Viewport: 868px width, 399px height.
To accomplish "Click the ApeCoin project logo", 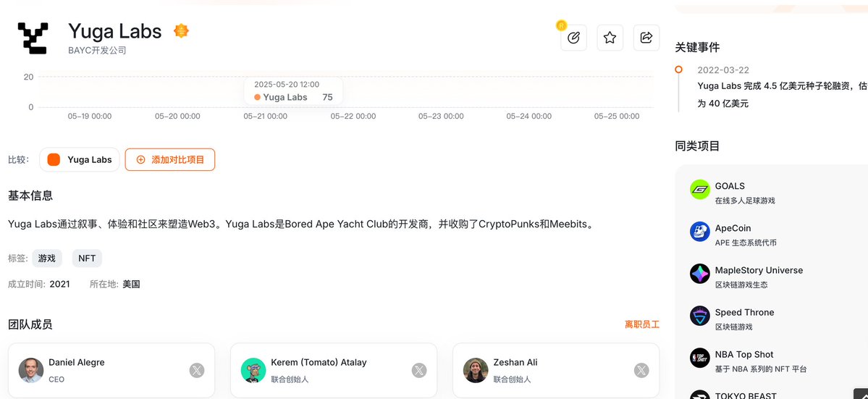I will click(x=700, y=231).
